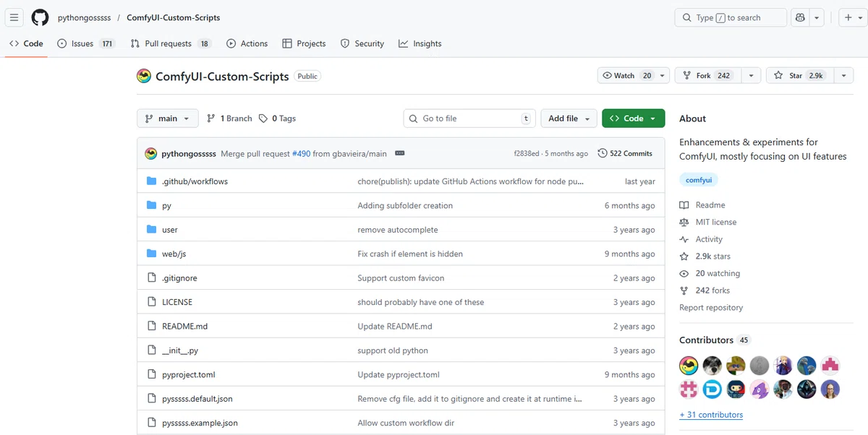View the + 31 contributors link

pyautogui.click(x=711, y=415)
